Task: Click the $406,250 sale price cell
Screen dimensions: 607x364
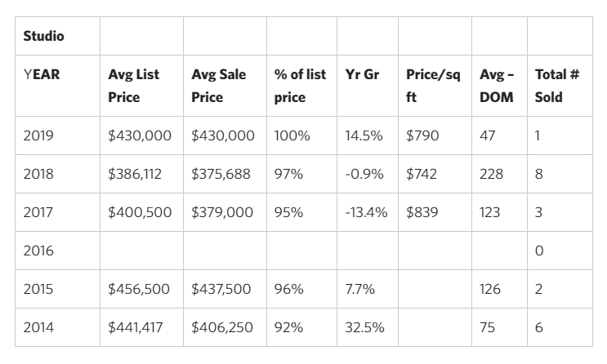Action: click(x=223, y=327)
